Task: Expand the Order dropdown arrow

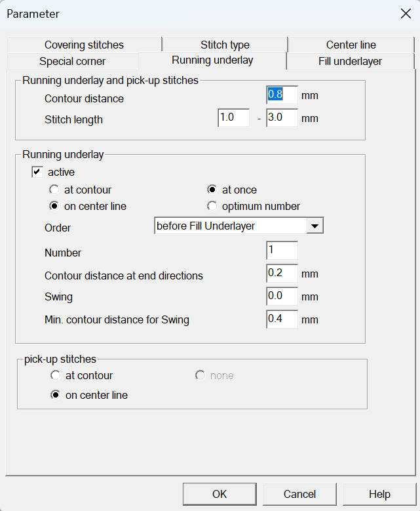Action: click(x=315, y=226)
